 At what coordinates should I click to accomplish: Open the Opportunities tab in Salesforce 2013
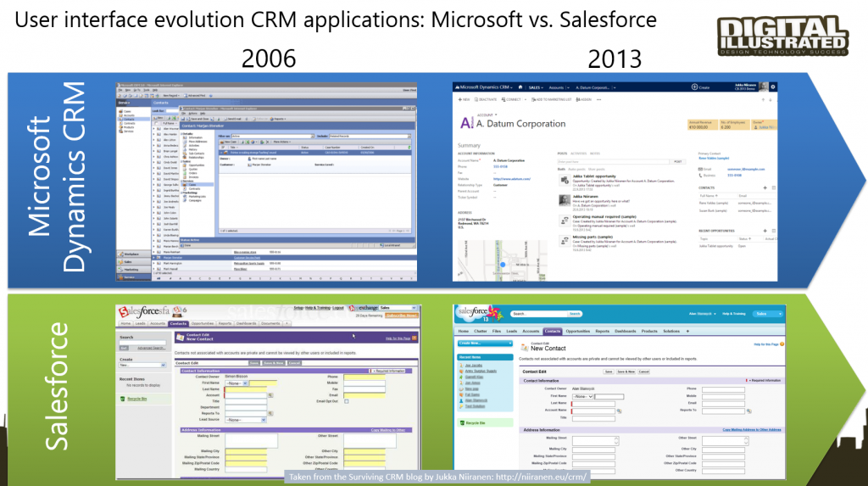[578, 331]
